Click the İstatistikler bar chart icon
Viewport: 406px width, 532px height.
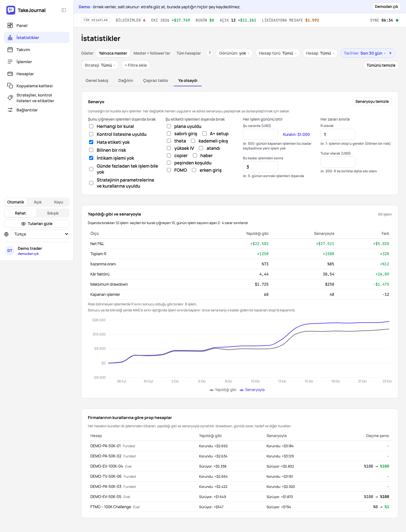coord(10,37)
